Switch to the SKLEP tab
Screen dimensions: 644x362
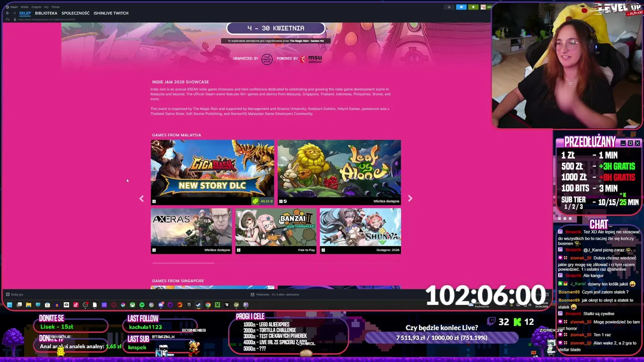click(25, 13)
